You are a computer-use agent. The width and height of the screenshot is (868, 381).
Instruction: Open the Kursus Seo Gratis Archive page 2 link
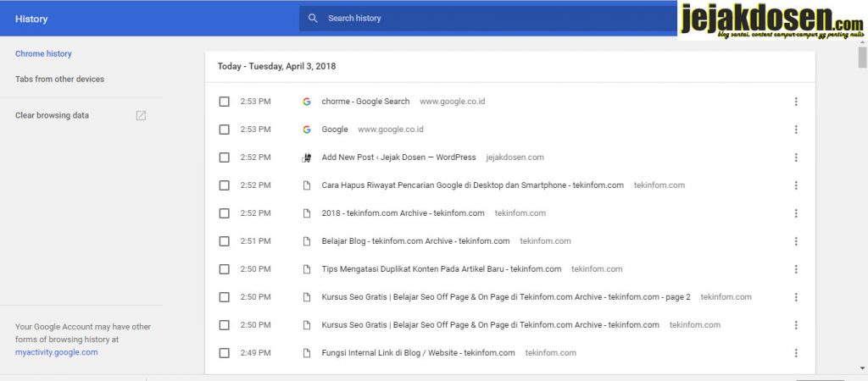pos(506,297)
